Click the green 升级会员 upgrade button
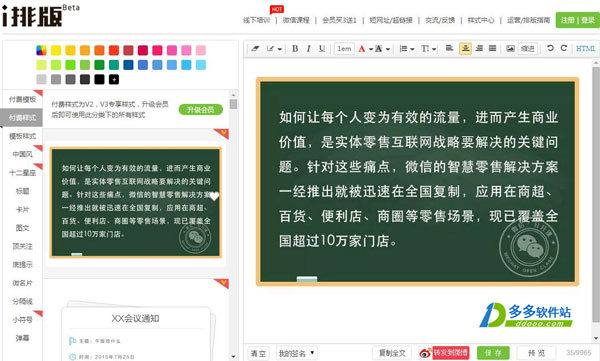The image size is (600, 361). point(201,110)
